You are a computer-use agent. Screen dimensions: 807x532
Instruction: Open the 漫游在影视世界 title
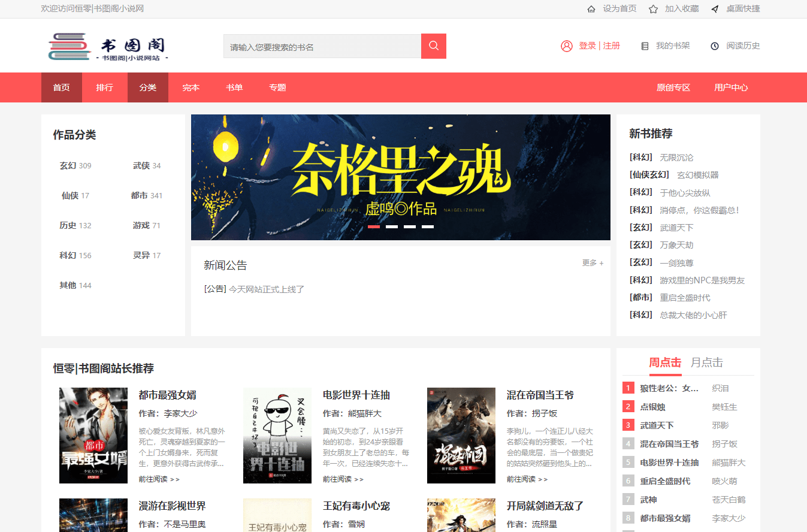click(172, 506)
